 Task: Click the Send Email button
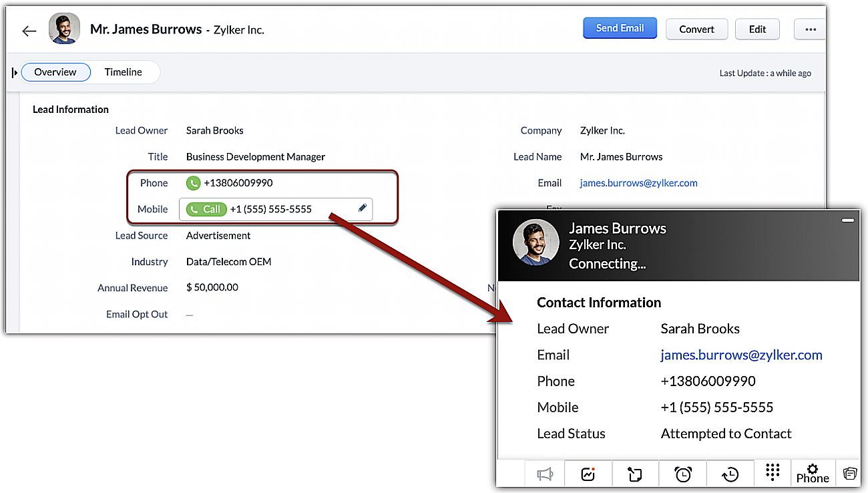click(620, 29)
